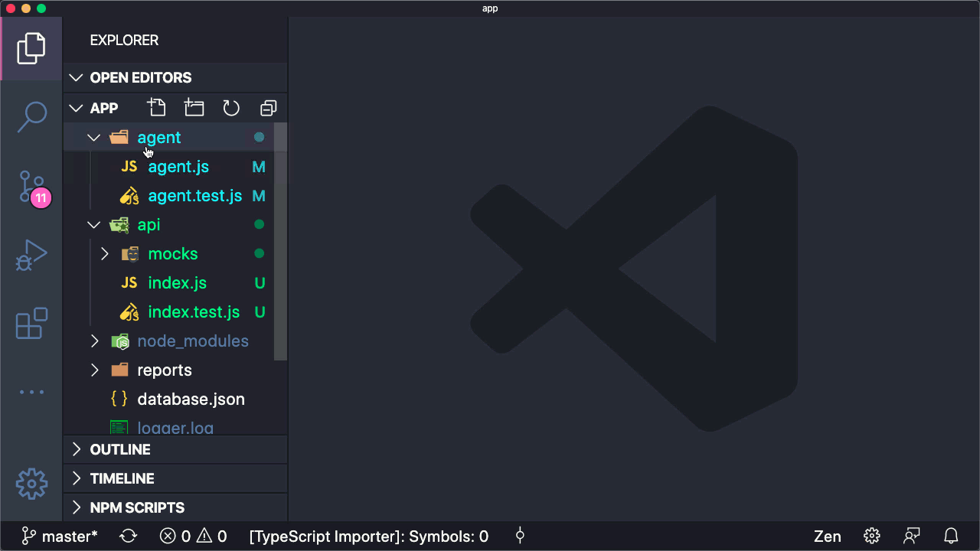Create a new file in APP
The height and width of the screenshot is (551, 980).
pos(157,108)
